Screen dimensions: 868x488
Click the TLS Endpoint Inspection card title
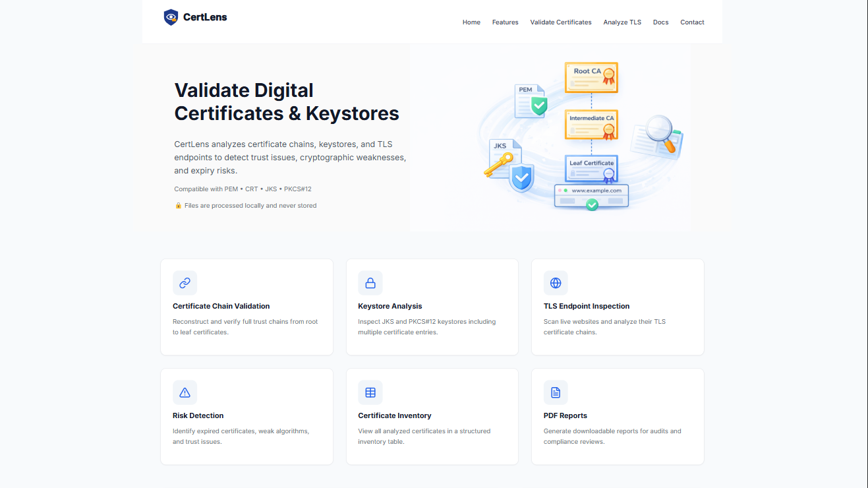[x=587, y=306]
